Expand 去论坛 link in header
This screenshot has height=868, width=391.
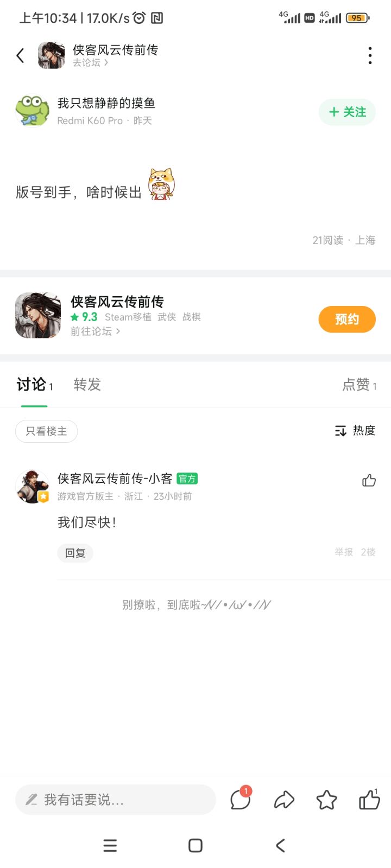pyautogui.click(x=91, y=63)
